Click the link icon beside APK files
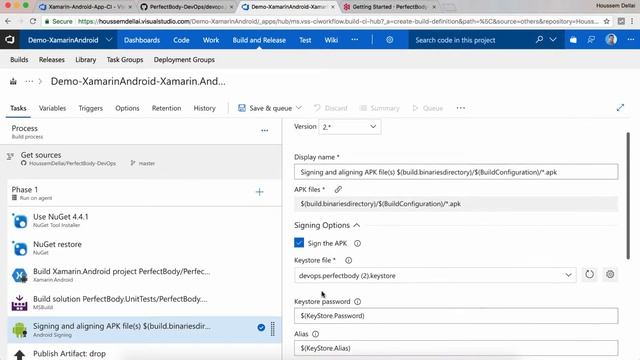The image size is (640, 360). coord(338,189)
